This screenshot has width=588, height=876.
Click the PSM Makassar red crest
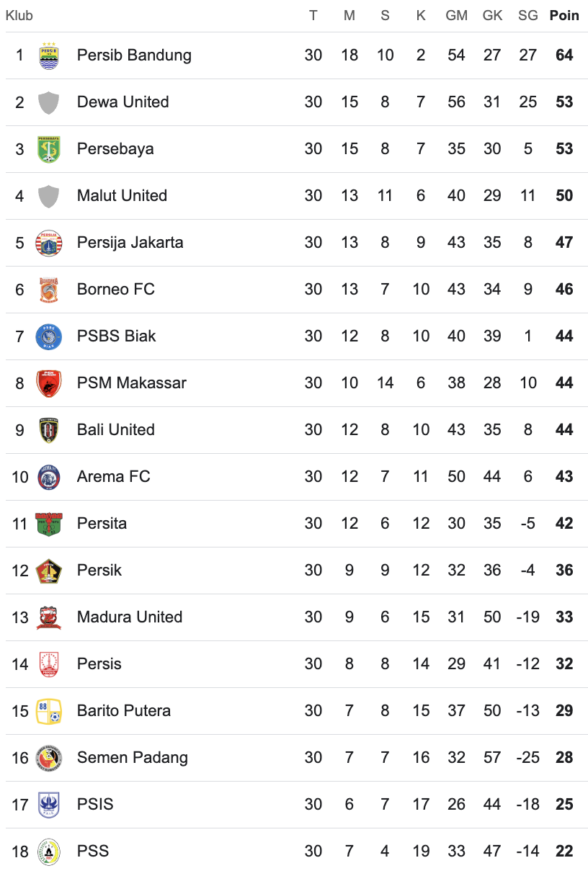click(x=48, y=383)
